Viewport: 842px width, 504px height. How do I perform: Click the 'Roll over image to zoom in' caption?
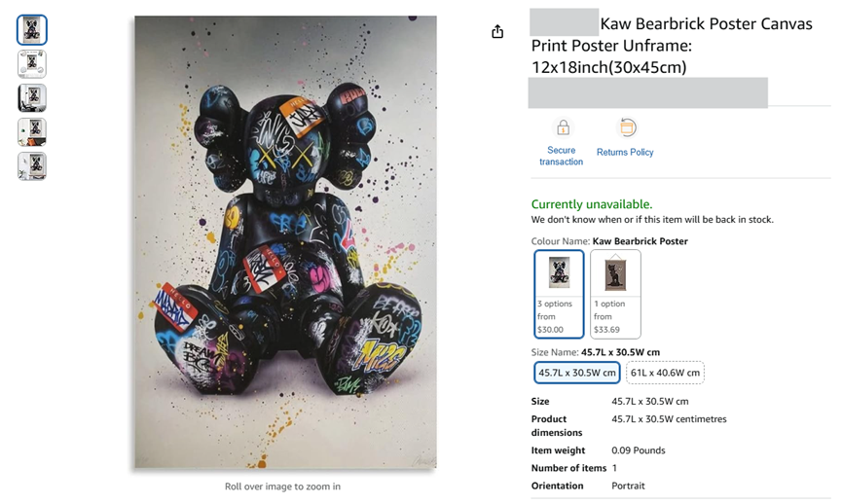click(x=282, y=486)
